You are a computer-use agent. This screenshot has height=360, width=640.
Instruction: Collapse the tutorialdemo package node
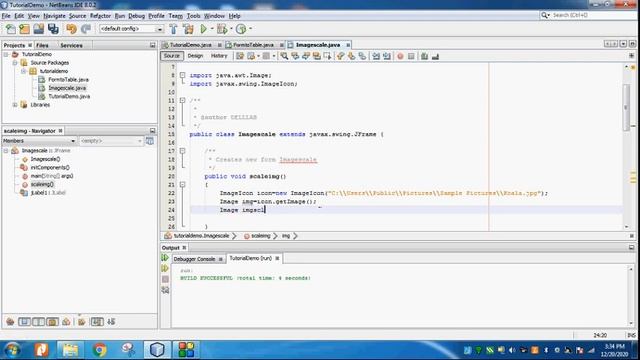tap(24, 71)
